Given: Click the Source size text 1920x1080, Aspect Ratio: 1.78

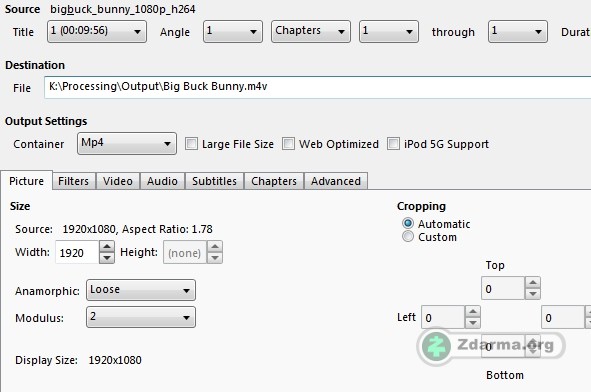Looking at the screenshot, I should [x=138, y=229].
